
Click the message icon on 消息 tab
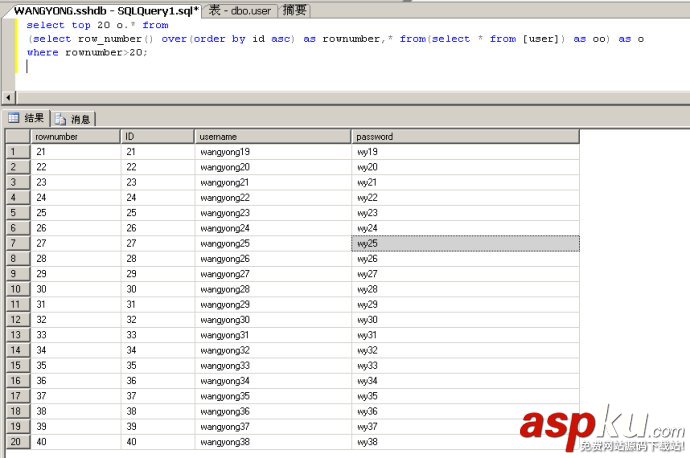tap(60, 119)
